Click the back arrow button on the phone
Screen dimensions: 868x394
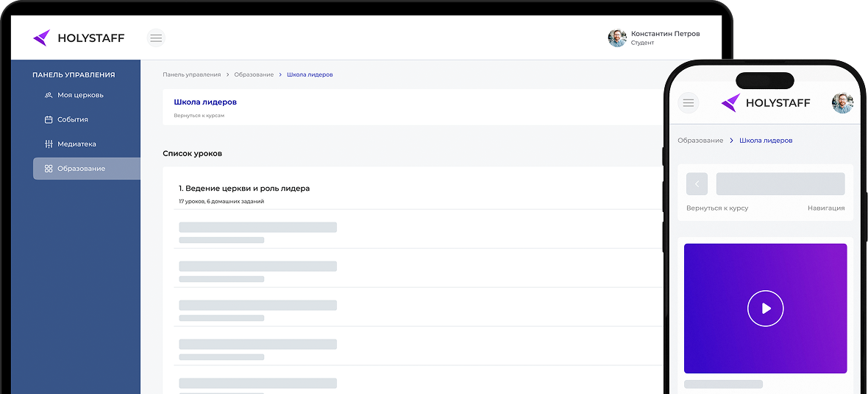coord(697,184)
